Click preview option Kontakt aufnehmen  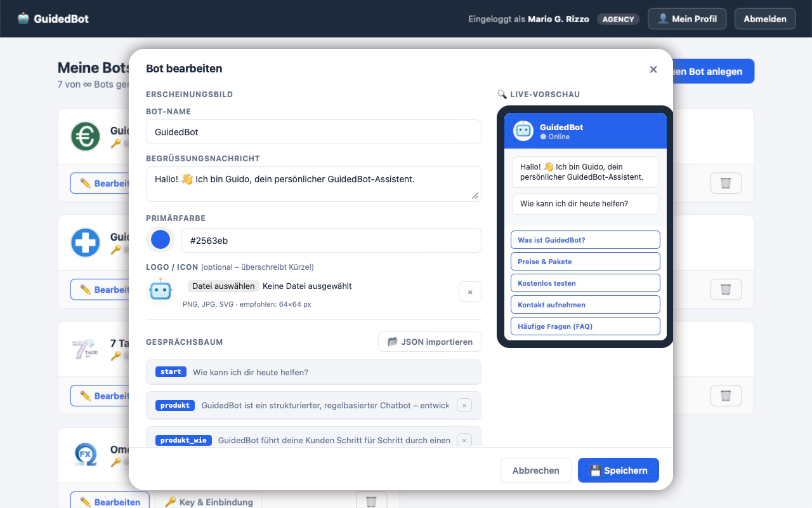pos(585,305)
